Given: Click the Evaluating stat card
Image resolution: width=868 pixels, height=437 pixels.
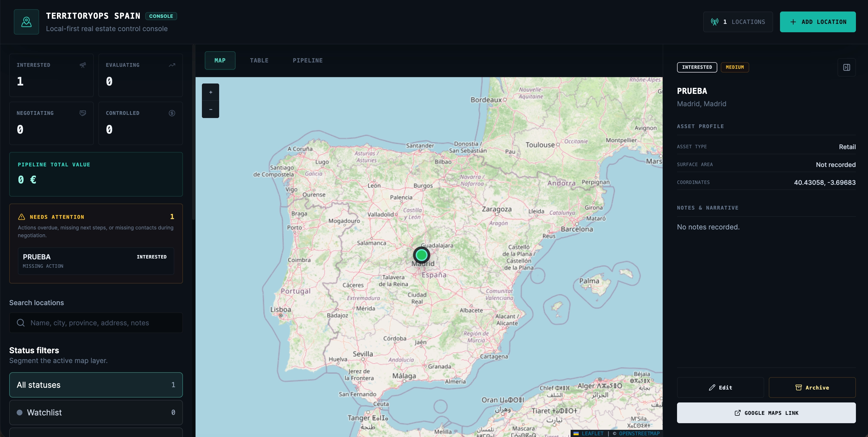Looking at the screenshot, I should [141, 75].
